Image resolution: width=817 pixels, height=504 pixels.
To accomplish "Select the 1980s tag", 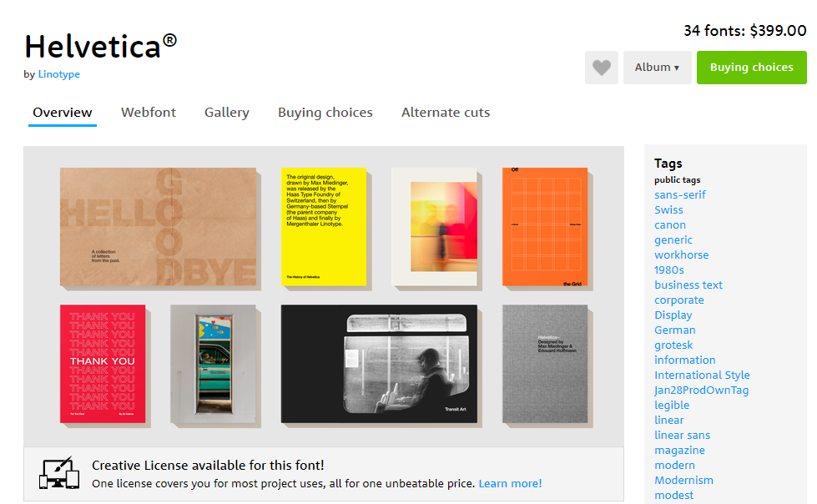I will 669,270.
